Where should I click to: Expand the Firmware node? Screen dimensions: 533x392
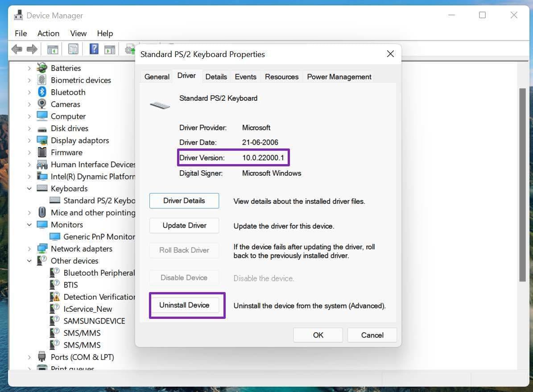click(x=29, y=153)
